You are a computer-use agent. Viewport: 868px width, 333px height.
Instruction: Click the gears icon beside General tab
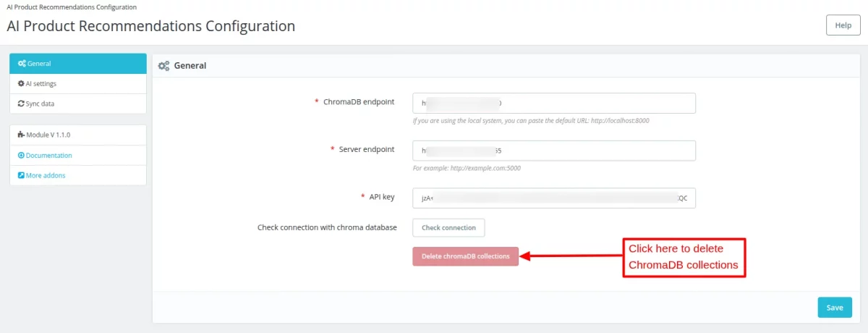click(x=22, y=64)
